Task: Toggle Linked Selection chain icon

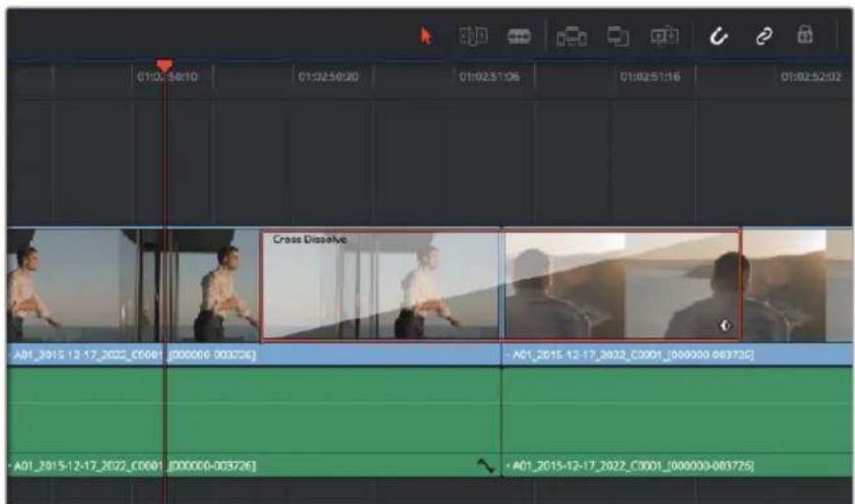Action: [x=764, y=36]
